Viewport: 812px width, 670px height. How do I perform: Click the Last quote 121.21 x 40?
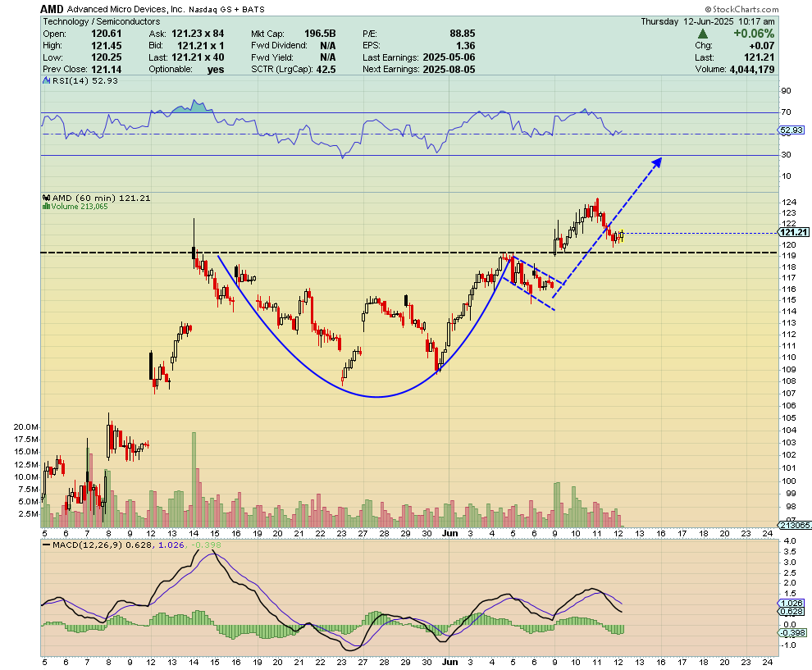(x=198, y=57)
